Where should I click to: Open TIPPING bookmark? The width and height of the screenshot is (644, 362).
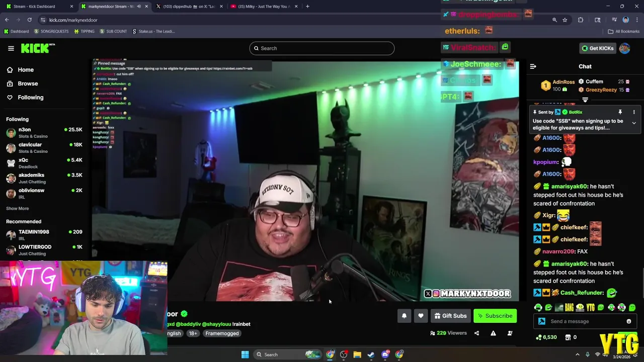pos(84,31)
